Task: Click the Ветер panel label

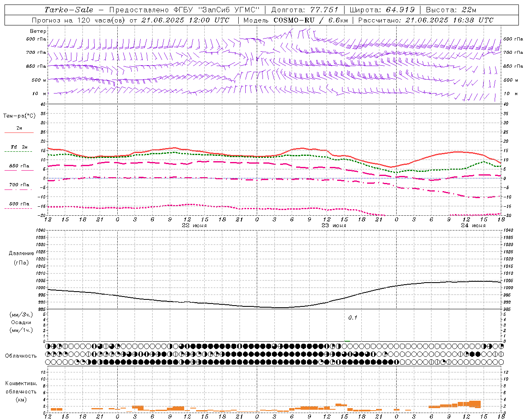Action: [38, 31]
